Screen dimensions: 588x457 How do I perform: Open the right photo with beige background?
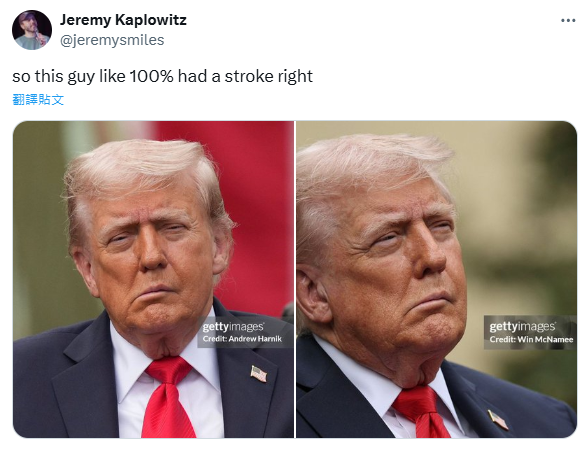pos(436,279)
